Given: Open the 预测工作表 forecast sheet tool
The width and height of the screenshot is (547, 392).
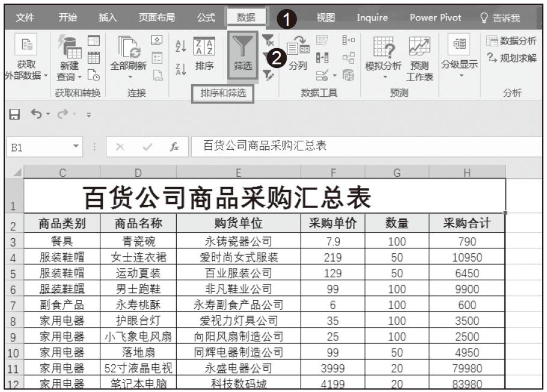Looking at the screenshot, I should point(420,60).
